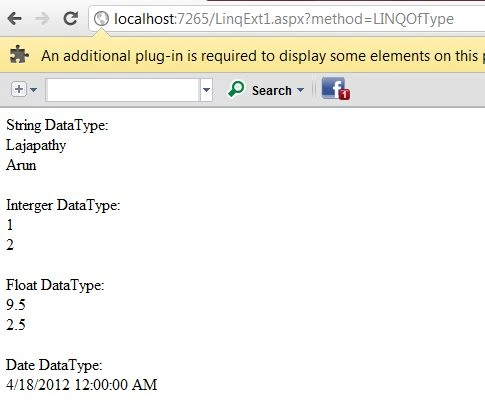
Task: Click the plus icon in the toolbar
Action: pos(19,89)
